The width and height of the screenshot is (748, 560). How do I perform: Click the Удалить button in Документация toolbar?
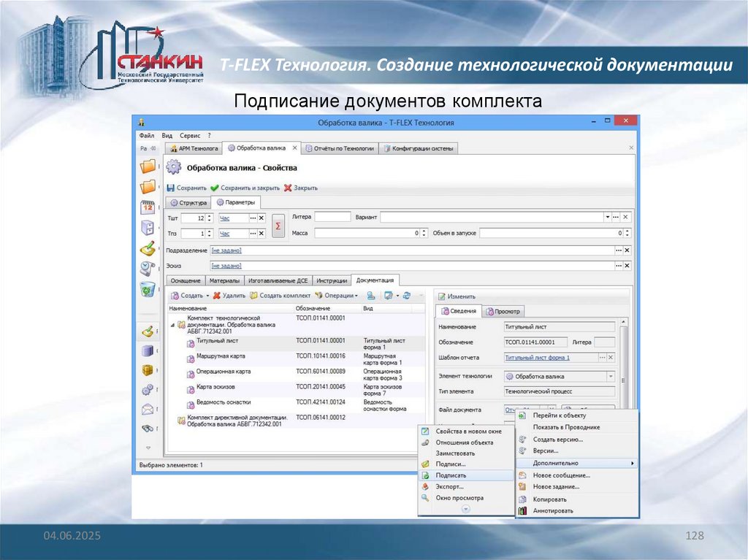229,296
